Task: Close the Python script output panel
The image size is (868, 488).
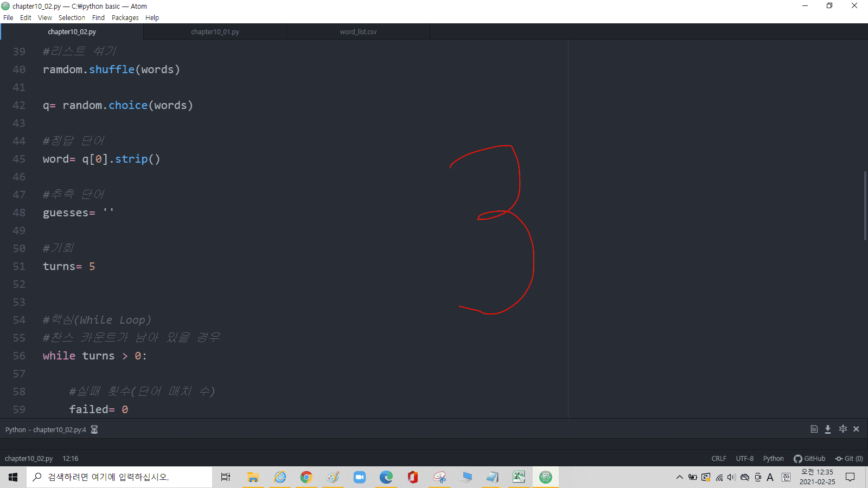Action: click(x=856, y=429)
